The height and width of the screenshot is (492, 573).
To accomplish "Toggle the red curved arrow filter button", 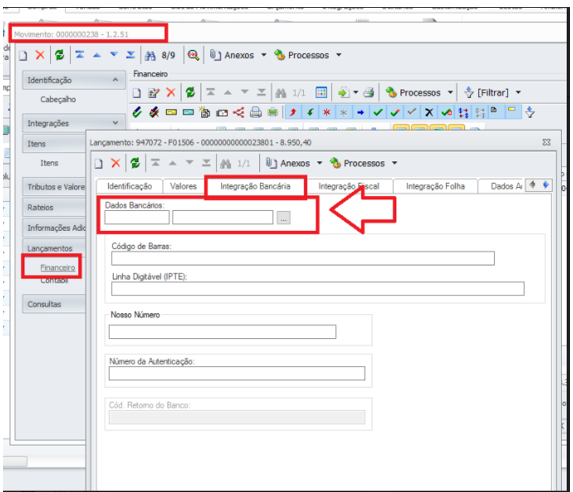I will [x=293, y=112].
